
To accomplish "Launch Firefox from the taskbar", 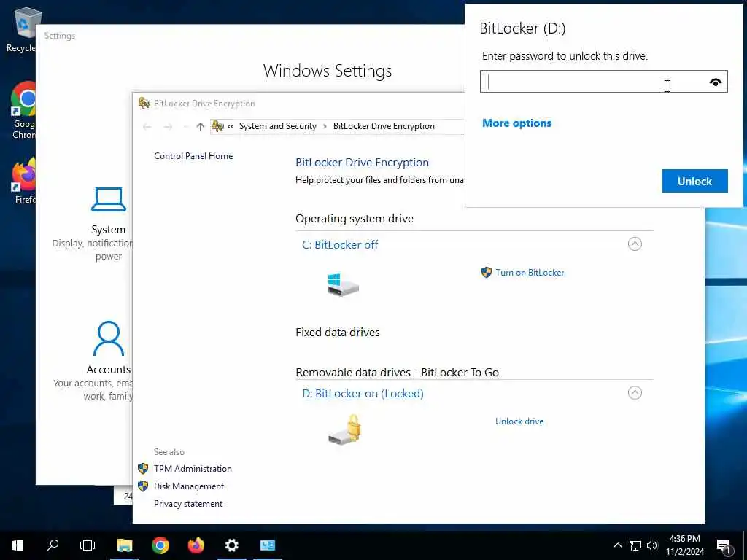I will click(x=196, y=545).
